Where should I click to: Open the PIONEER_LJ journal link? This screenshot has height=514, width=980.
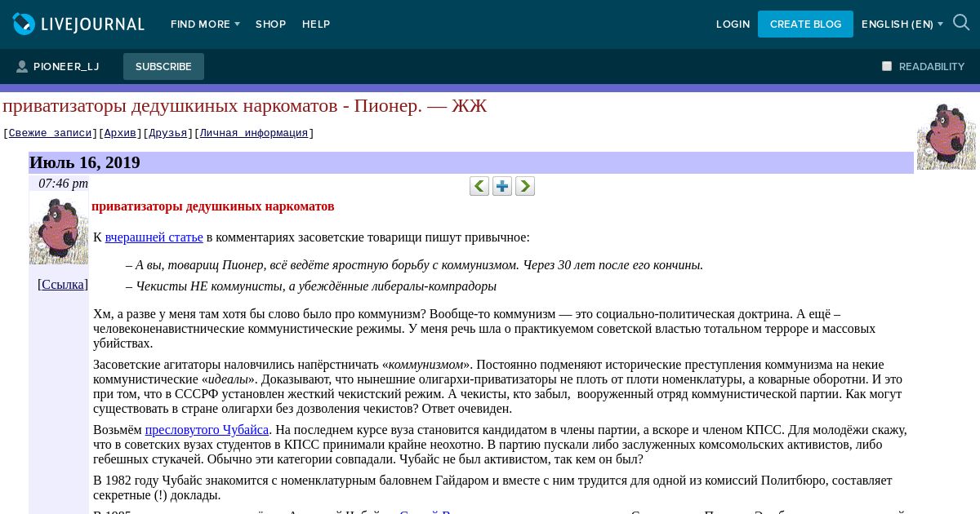[x=66, y=67]
